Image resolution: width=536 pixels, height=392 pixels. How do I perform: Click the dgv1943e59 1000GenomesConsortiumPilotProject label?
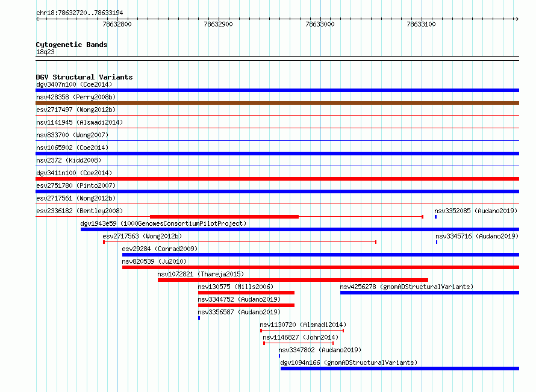(x=163, y=223)
